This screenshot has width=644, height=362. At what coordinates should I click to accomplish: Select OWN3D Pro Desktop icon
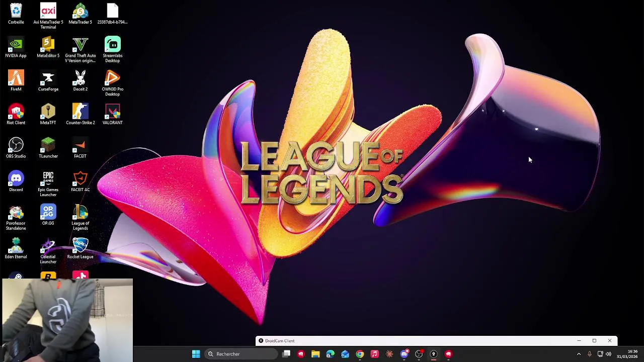pos(112,83)
